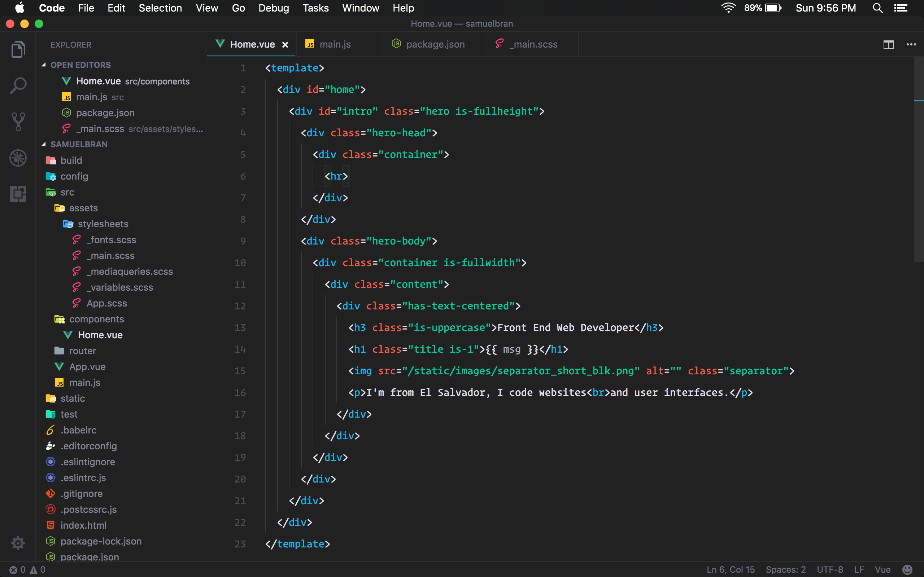The width and height of the screenshot is (924, 577).
Task: Open the Extensions view icon
Action: [18, 194]
